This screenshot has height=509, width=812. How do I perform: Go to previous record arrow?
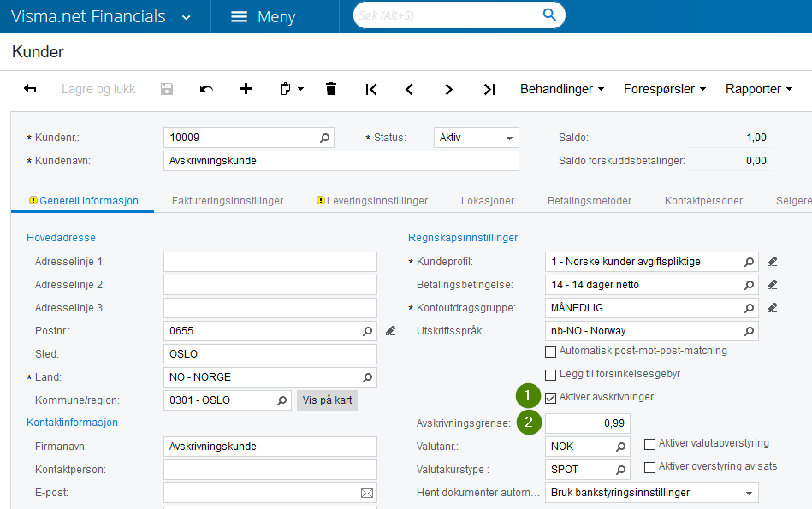(x=409, y=90)
